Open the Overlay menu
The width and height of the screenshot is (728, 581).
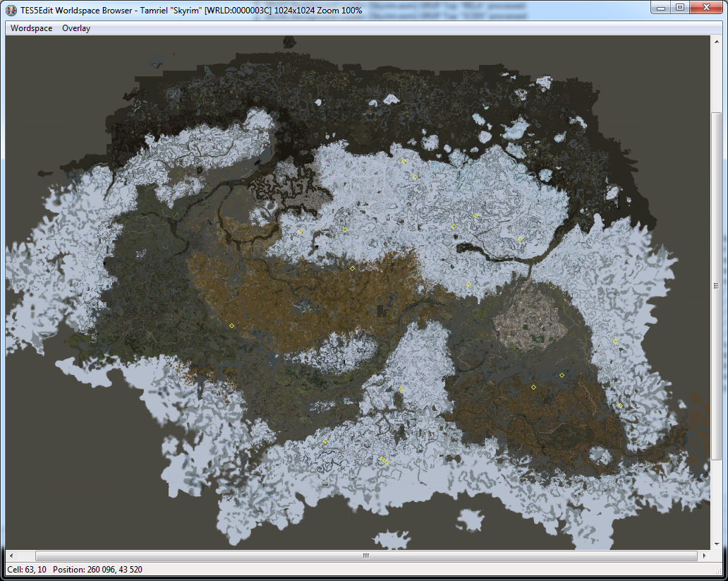click(76, 28)
